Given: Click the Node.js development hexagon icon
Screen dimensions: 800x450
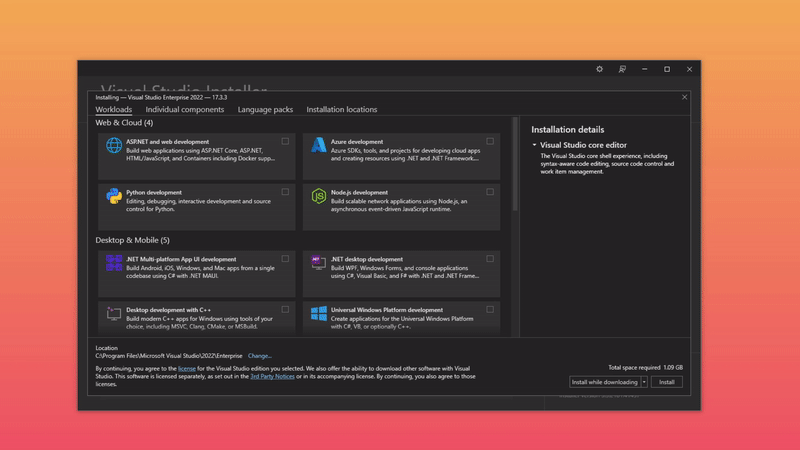Looking at the screenshot, I should [318, 196].
